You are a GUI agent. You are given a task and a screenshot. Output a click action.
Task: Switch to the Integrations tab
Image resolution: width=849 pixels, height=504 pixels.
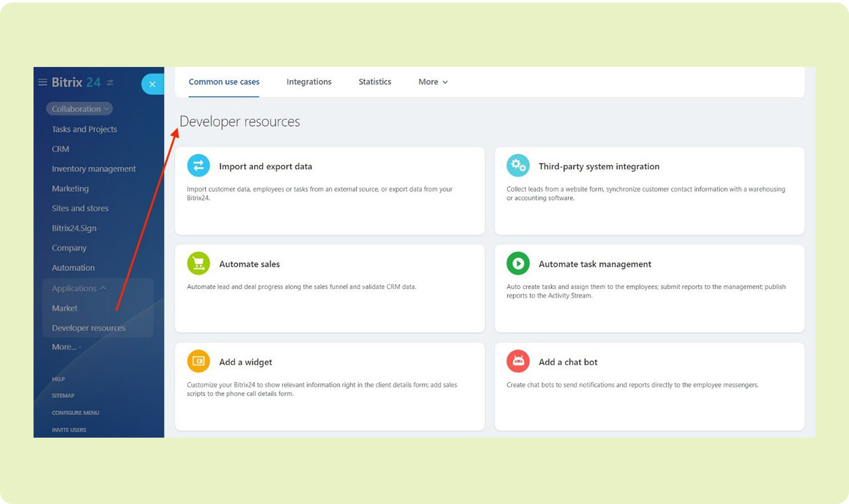(x=308, y=82)
